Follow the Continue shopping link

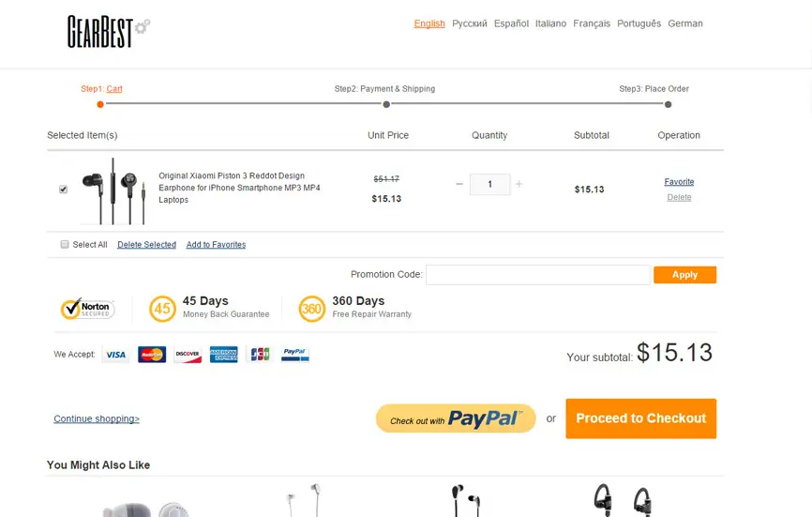(x=97, y=419)
